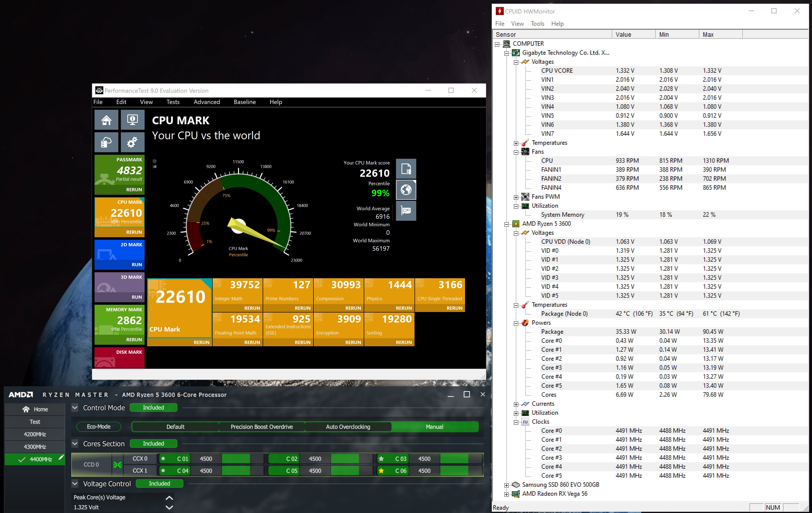Click the gold star icon beside C 06
This screenshot has height=513, width=812.
(381, 470)
